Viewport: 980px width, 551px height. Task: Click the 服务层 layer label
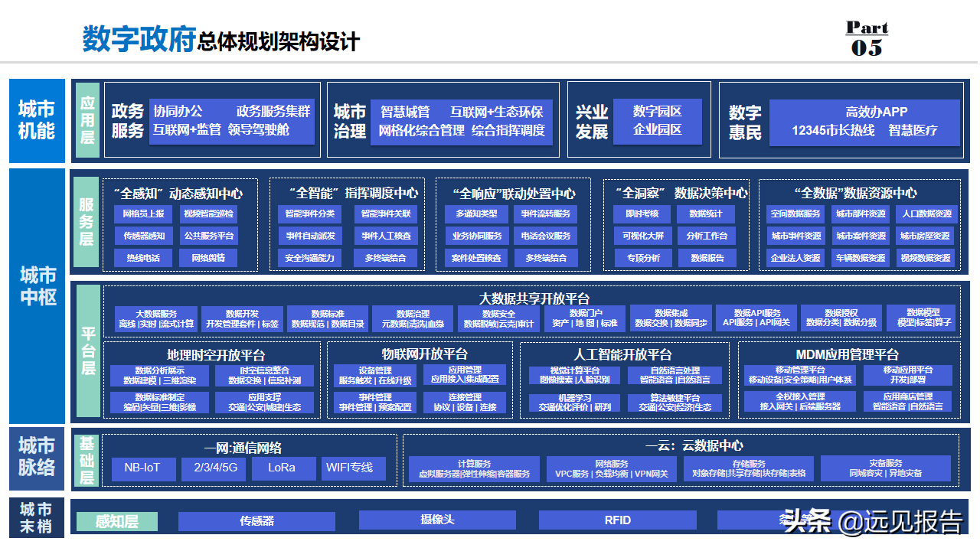[87, 221]
